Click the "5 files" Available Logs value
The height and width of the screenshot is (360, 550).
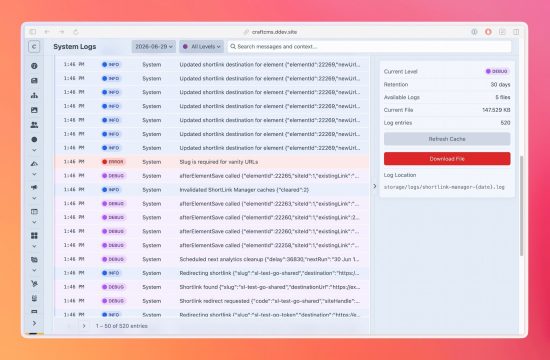coord(503,97)
